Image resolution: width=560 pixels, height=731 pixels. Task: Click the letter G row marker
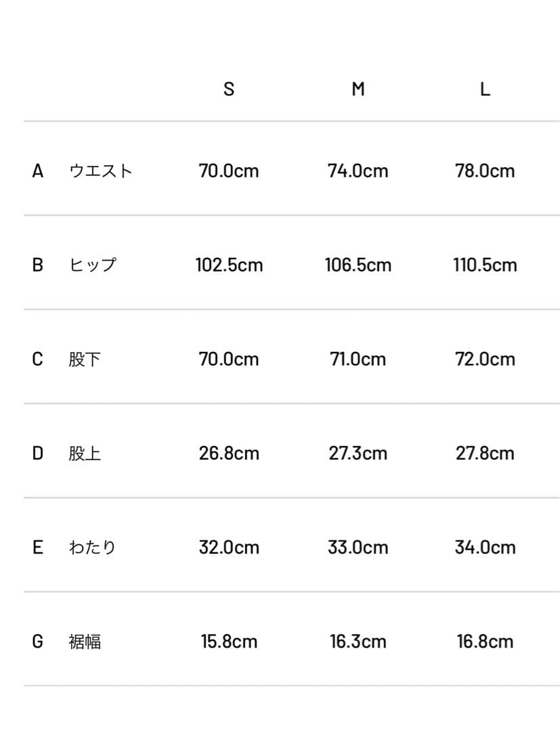[38, 641]
